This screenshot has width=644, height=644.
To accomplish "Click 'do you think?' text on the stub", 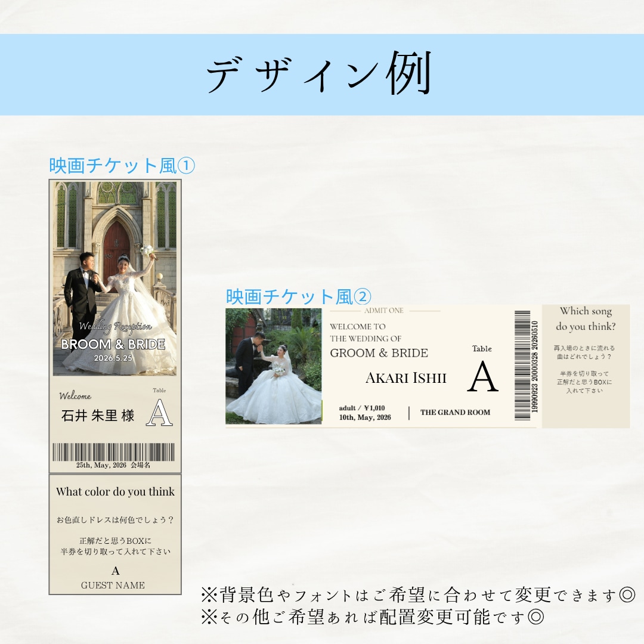I will (586, 327).
